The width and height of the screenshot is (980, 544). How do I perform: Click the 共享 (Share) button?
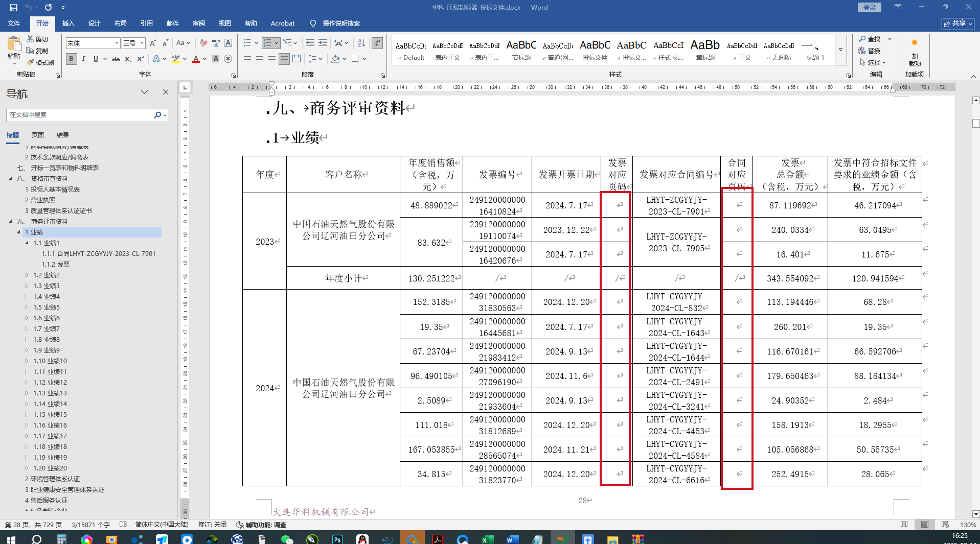(958, 23)
